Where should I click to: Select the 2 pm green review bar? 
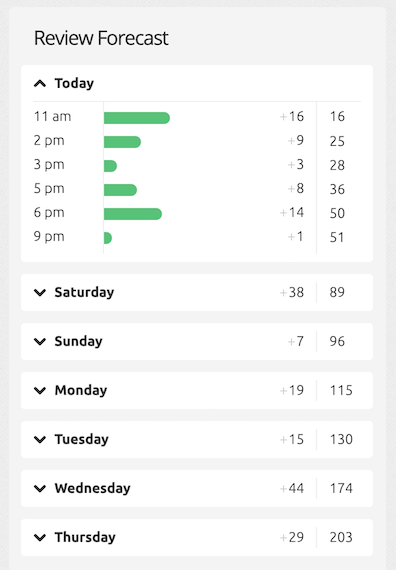[122, 142]
